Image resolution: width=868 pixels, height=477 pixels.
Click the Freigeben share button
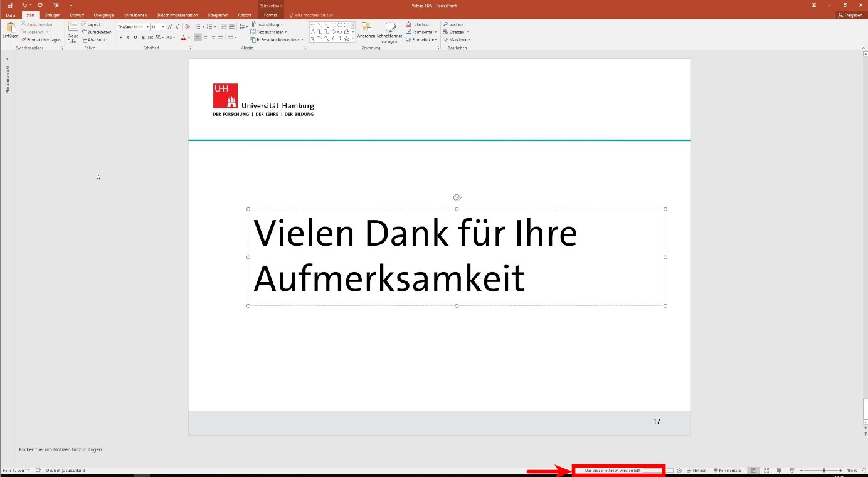(x=850, y=15)
